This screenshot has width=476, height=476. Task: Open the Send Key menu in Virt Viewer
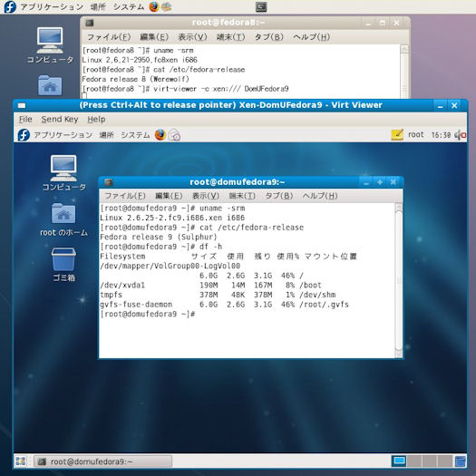point(60,120)
